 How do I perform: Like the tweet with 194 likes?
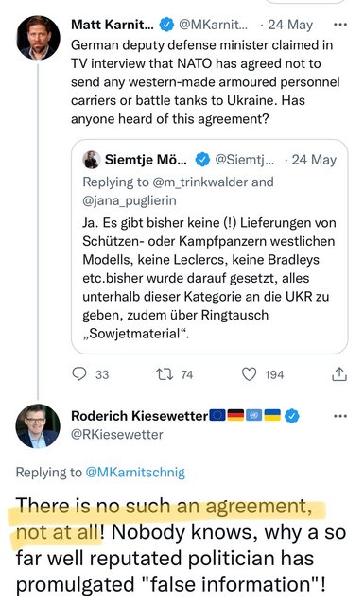[x=249, y=374]
